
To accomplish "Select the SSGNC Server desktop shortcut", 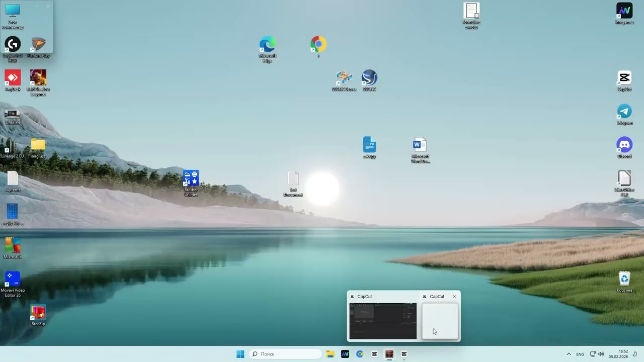I will point(344,80).
